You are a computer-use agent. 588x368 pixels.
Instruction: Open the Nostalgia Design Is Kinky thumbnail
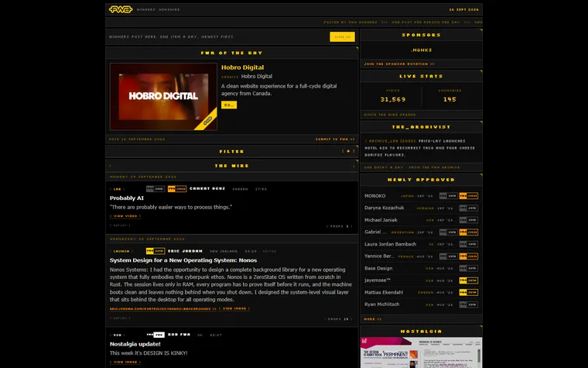(421, 353)
